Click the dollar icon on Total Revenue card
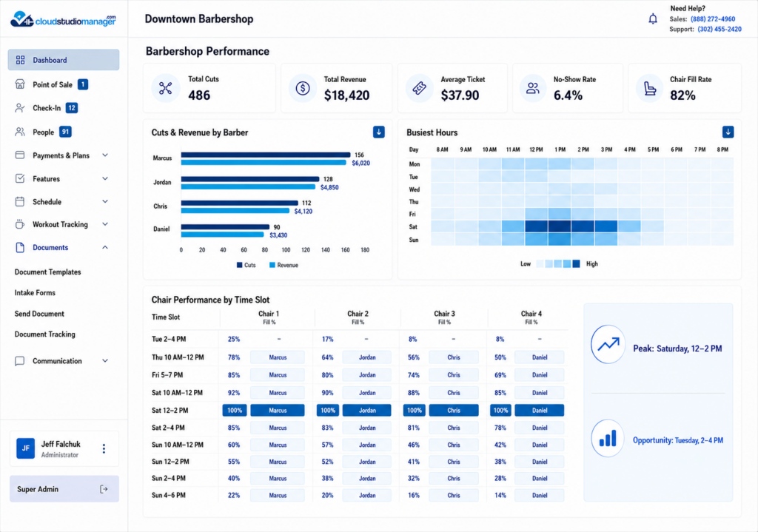 (x=303, y=88)
